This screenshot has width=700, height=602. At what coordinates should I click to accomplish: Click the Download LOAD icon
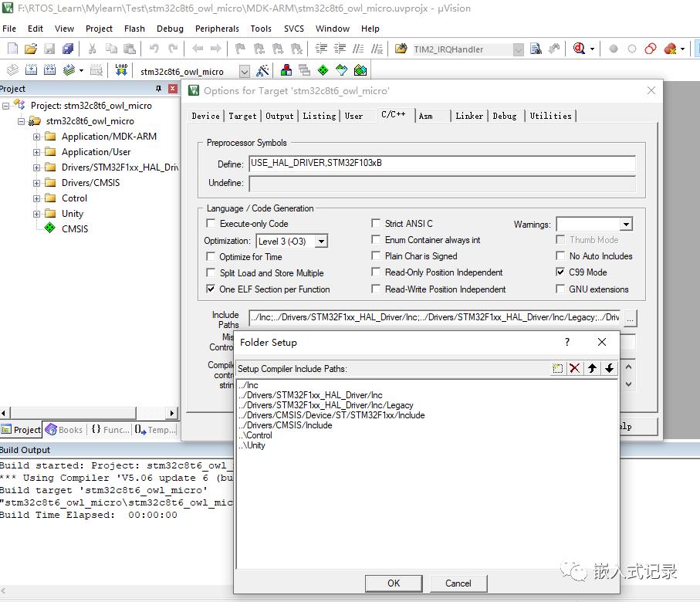pyautogui.click(x=121, y=69)
